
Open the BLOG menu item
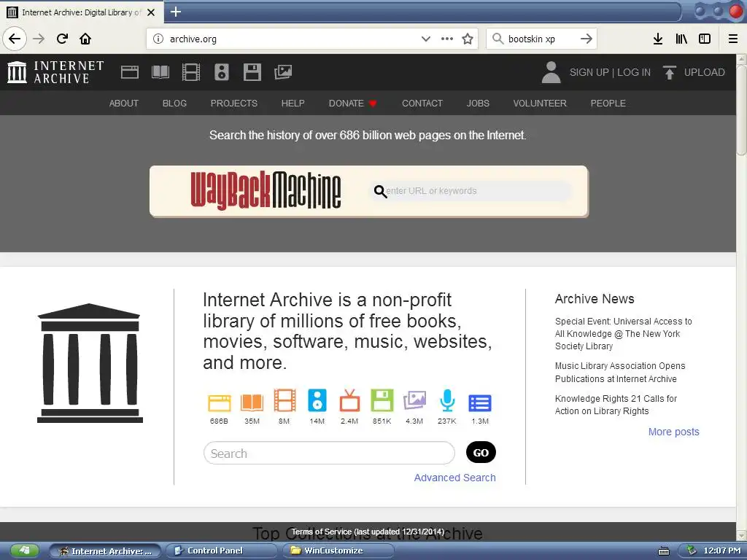(x=174, y=103)
